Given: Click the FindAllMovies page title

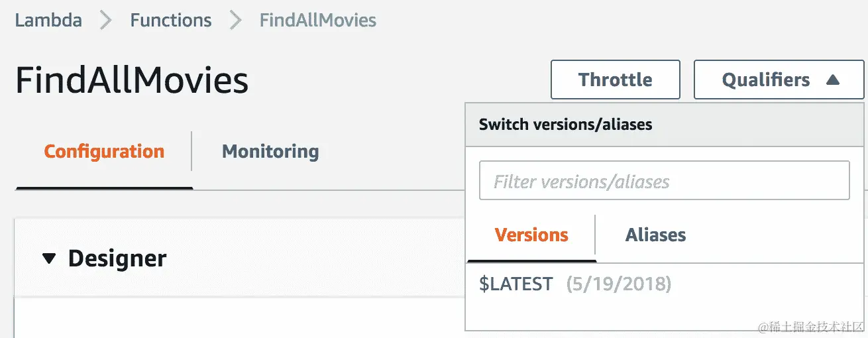Looking at the screenshot, I should click(x=132, y=81).
